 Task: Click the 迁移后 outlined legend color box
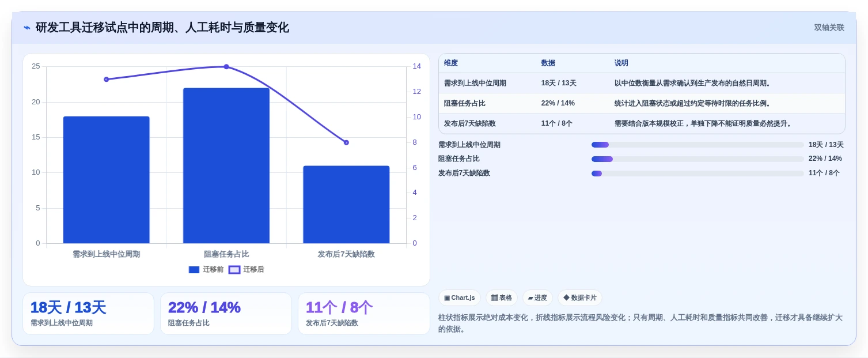point(234,269)
